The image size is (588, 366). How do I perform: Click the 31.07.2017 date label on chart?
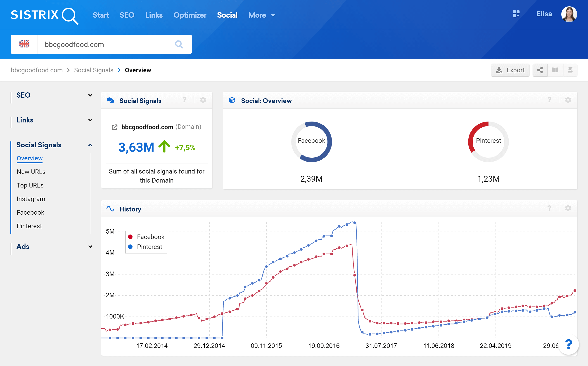(x=381, y=346)
